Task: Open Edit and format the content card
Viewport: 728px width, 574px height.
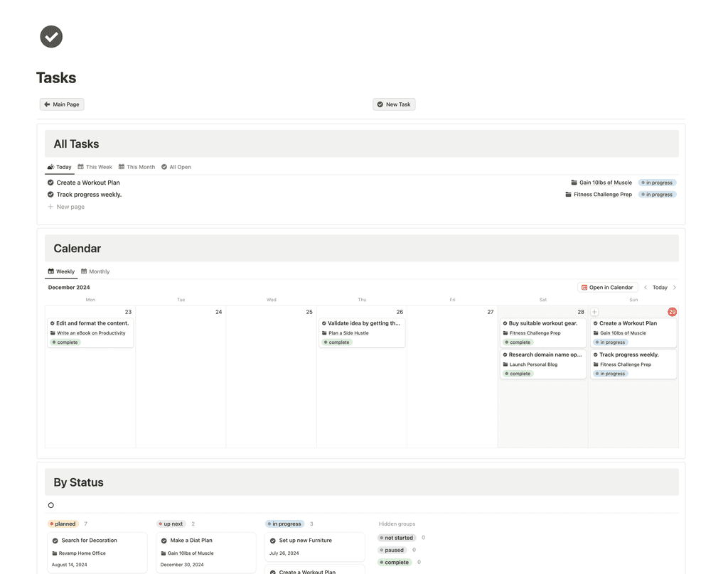Action: (x=90, y=332)
